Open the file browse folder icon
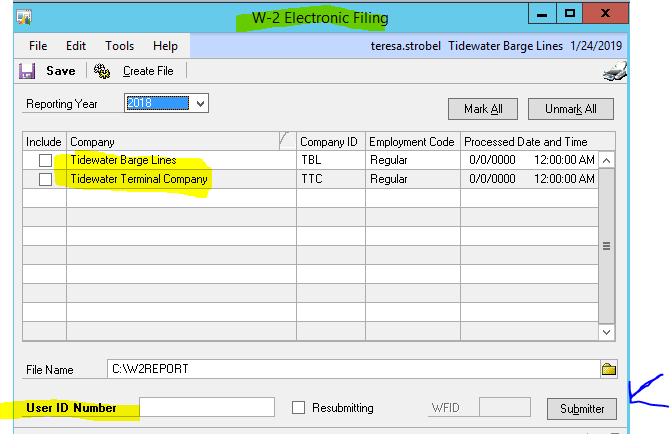Screen dimensions: 669x434 tap(609, 369)
